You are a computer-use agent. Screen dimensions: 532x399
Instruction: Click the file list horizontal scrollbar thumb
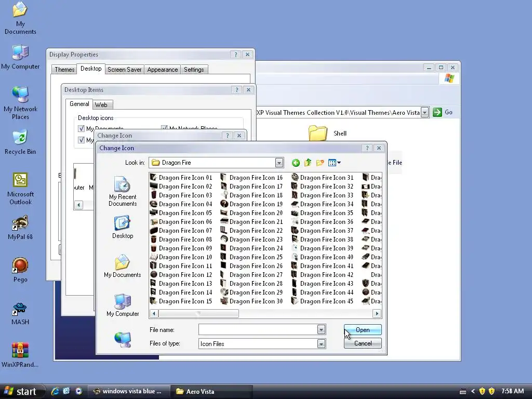pyautogui.click(x=198, y=313)
